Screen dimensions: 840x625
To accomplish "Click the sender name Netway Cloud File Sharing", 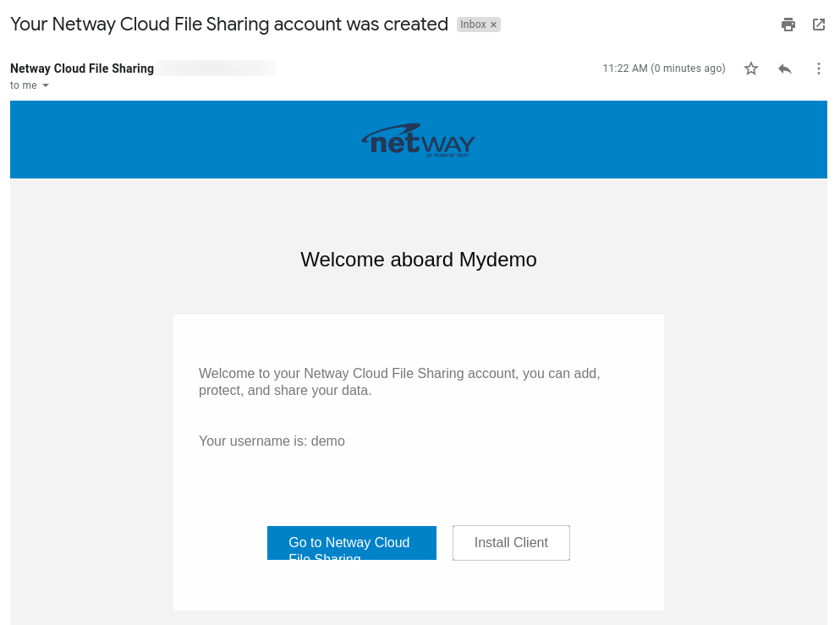I will coord(81,69).
